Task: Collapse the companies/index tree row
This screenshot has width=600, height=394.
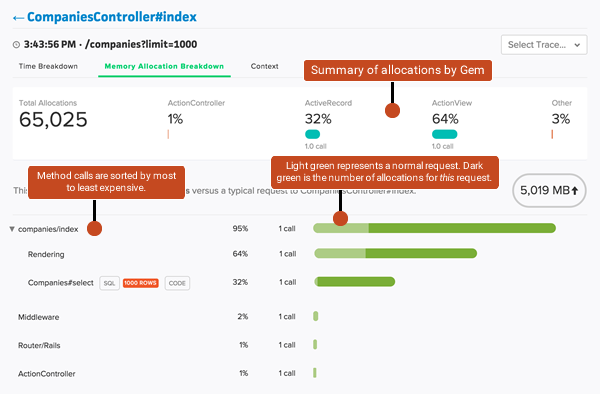Action: click(12, 229)
